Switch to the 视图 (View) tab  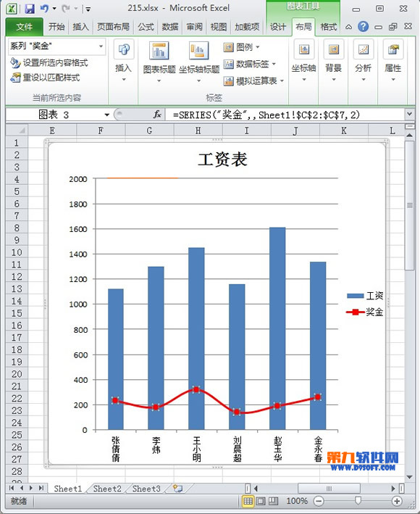(219, 27)
